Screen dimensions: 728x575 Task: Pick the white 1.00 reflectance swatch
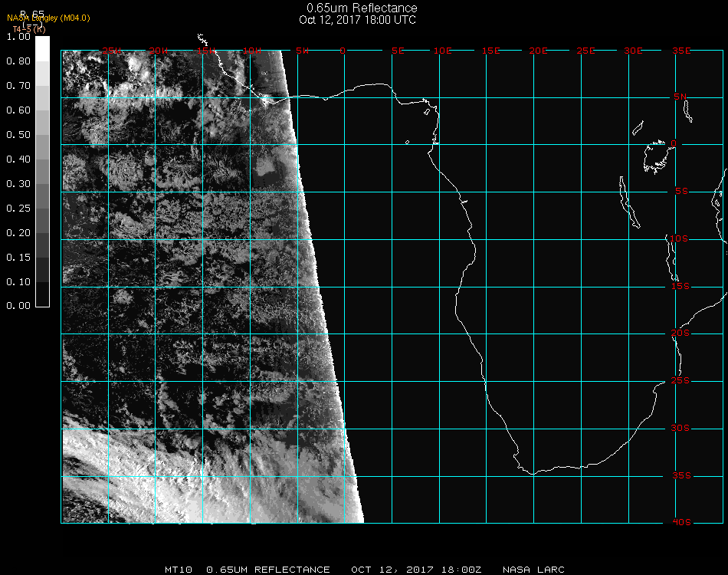(42, 48)
